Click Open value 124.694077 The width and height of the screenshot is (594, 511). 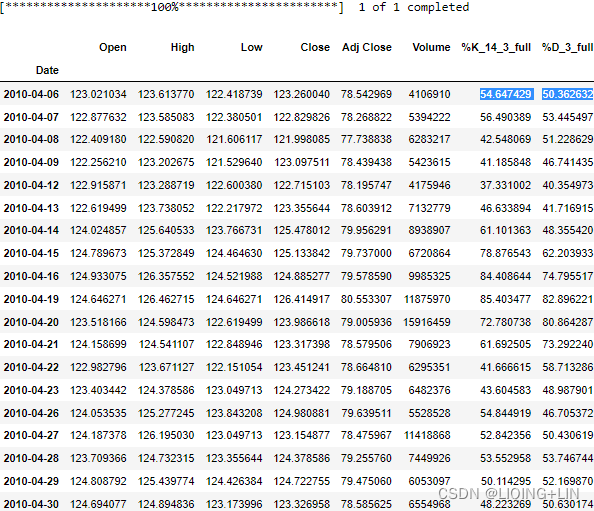tap(98, 504)
